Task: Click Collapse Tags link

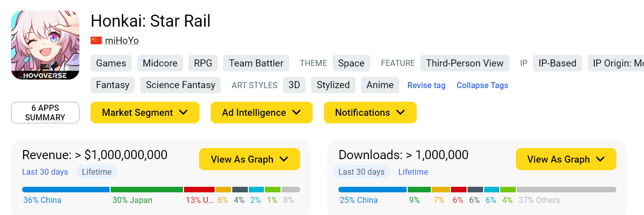Action: 482,85
